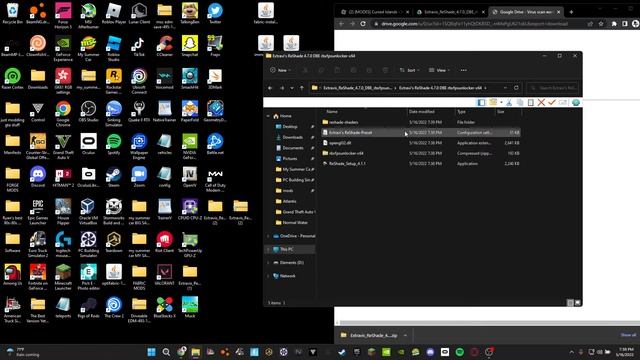Image resolution: width=640 pixels, height=360 pixels.
Task: Open the Snapchat desktop icon
Action: [190, 46]
